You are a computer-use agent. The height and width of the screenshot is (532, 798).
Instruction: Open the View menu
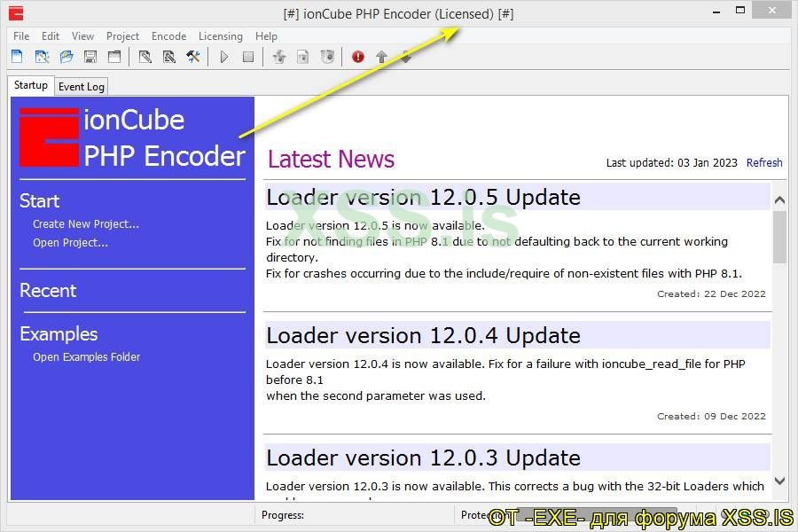pos(82,36)
